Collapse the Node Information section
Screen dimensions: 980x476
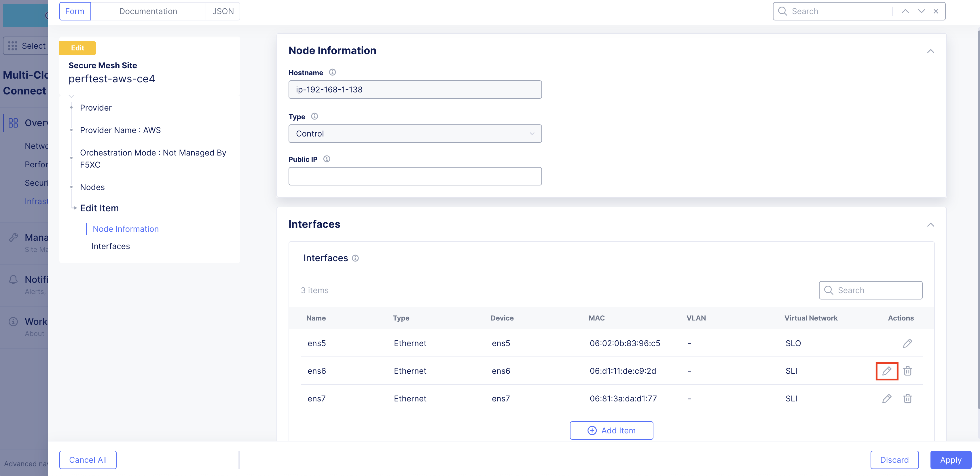pyautogui.click(x=931, y=51)
